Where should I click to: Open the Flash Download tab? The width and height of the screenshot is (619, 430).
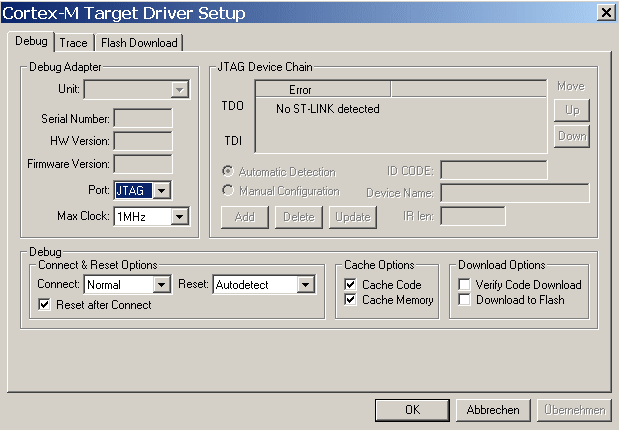[x=139, y=43]
